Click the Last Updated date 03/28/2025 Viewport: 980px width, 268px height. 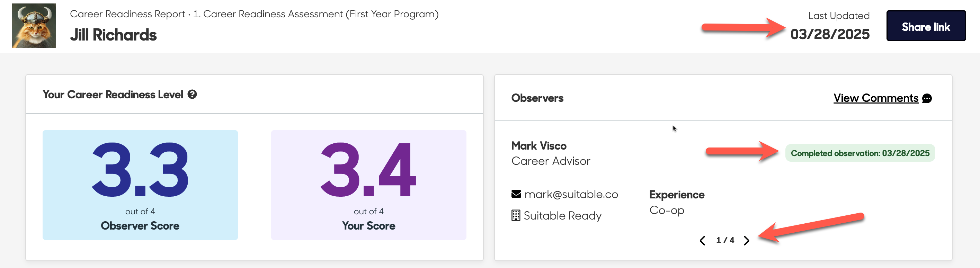(830, 34)
